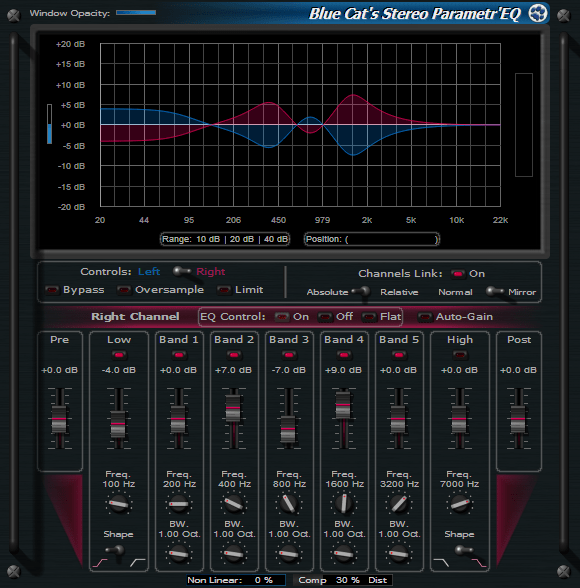Click the Band 1 frequency knob
The image size is (580, 588).
coord(179,504)
